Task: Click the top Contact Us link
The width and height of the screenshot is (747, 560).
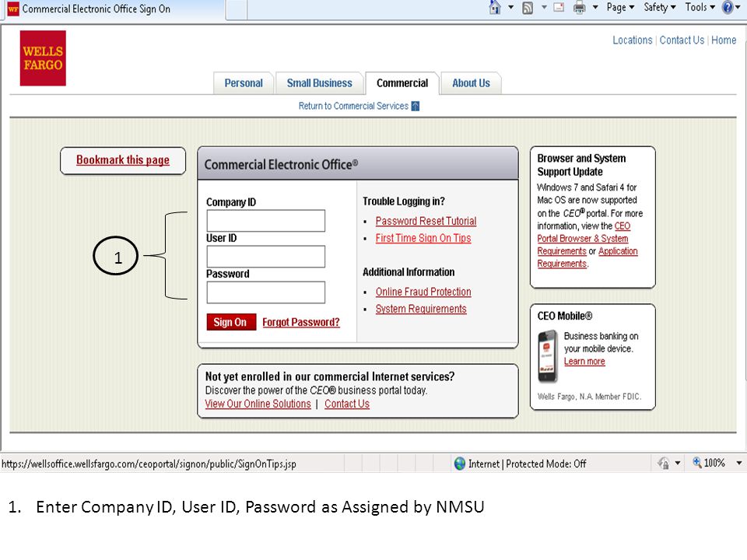Action: point(682,40)
